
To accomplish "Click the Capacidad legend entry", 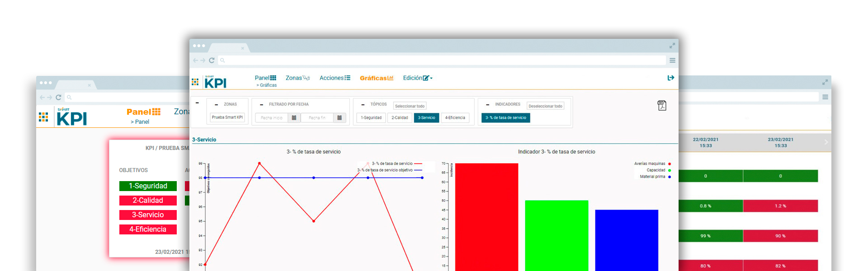I will tap(659, 170).
